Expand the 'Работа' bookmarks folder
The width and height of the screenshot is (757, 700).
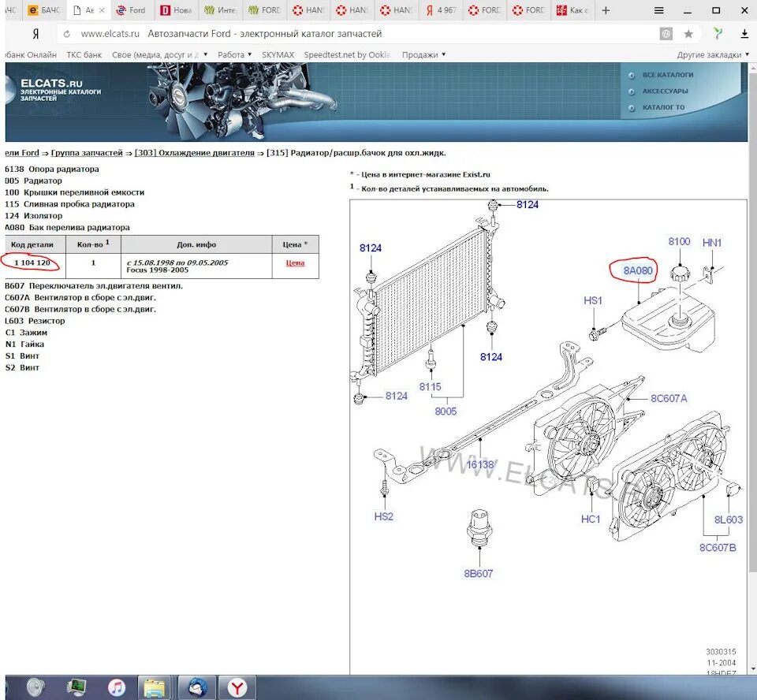pyautogui.click(x=235, y=54)
